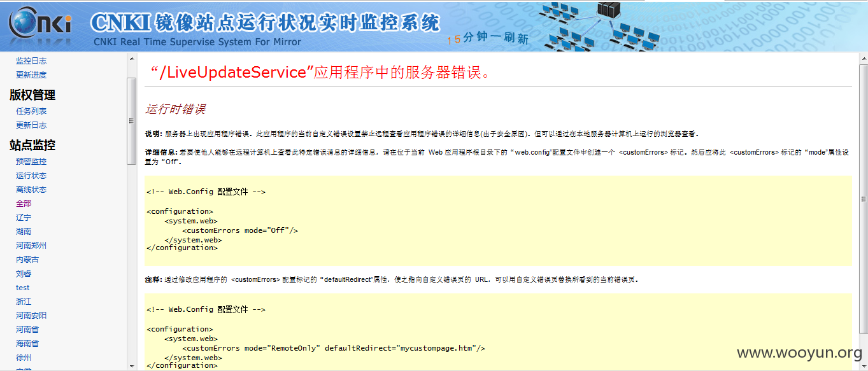The height and width of the screenshot is (371, 868).
Task: Click the 版权管理 section heading
Action: coord(32,95)
